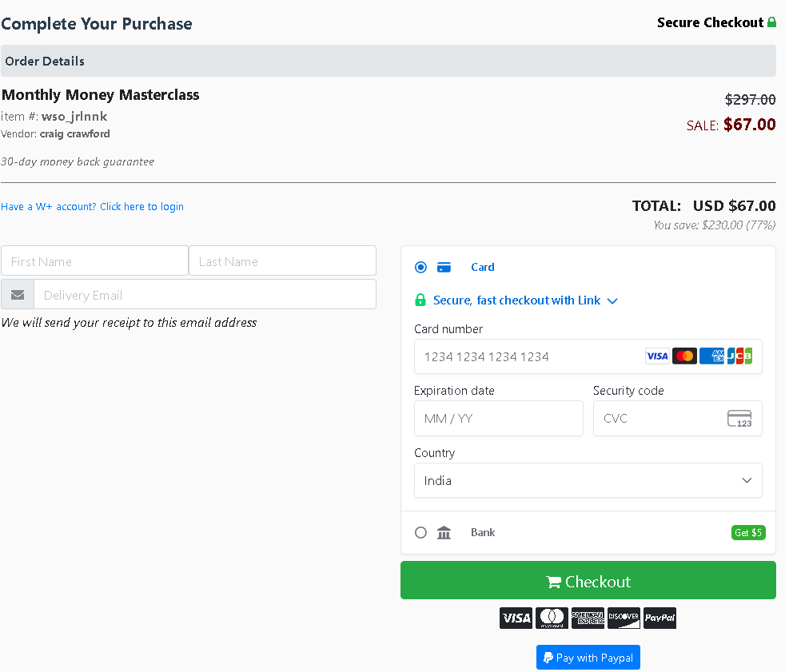Screen dimensions: 785x672
Task: Select the Bank payment radio button
Action: pos(421,532)
